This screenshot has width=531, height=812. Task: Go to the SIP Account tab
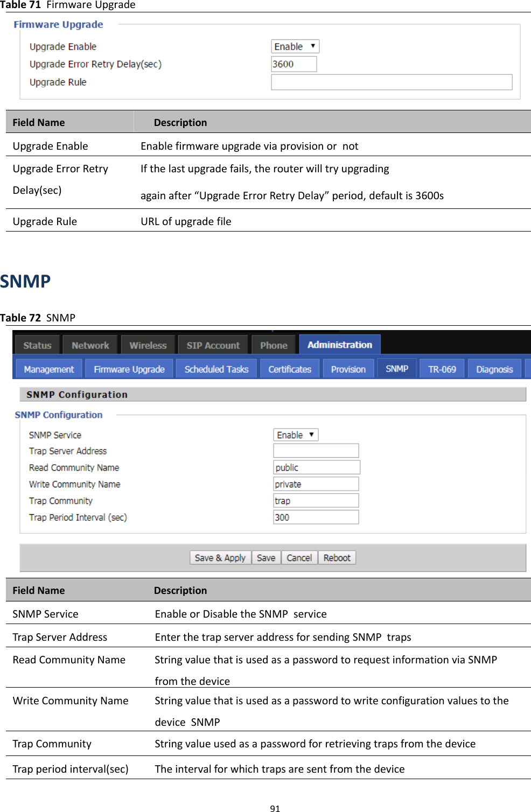click(213, 345)
